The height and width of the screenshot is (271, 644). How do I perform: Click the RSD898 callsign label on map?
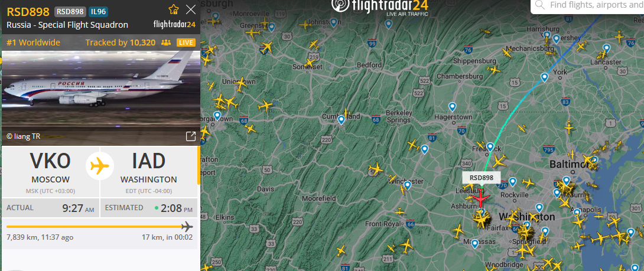click(x=481, y=178)
